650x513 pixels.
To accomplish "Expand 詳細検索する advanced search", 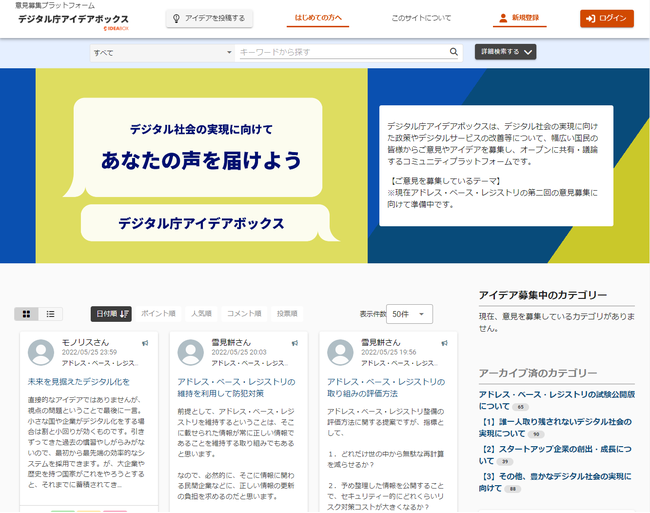I will click(506, 52).
